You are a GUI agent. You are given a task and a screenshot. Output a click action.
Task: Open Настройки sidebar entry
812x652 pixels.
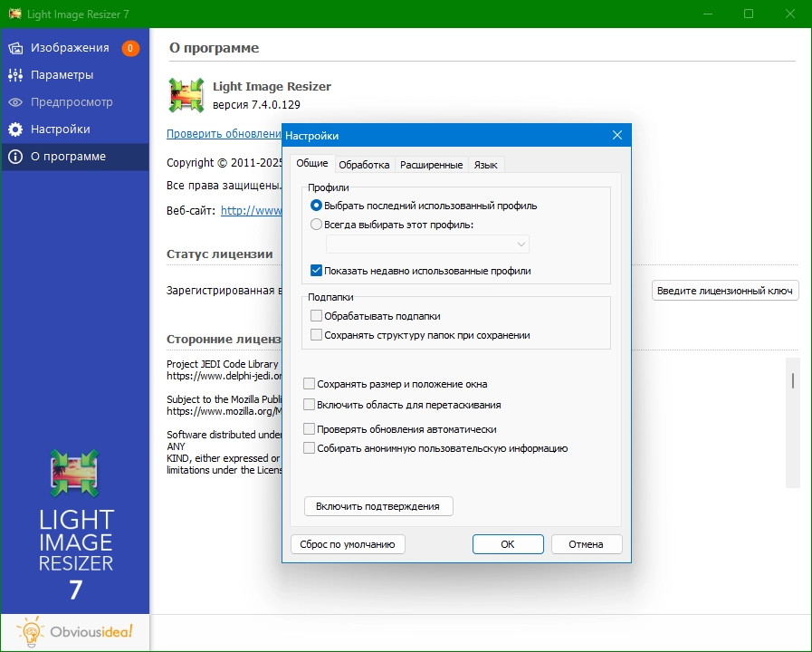pos(74,129)
